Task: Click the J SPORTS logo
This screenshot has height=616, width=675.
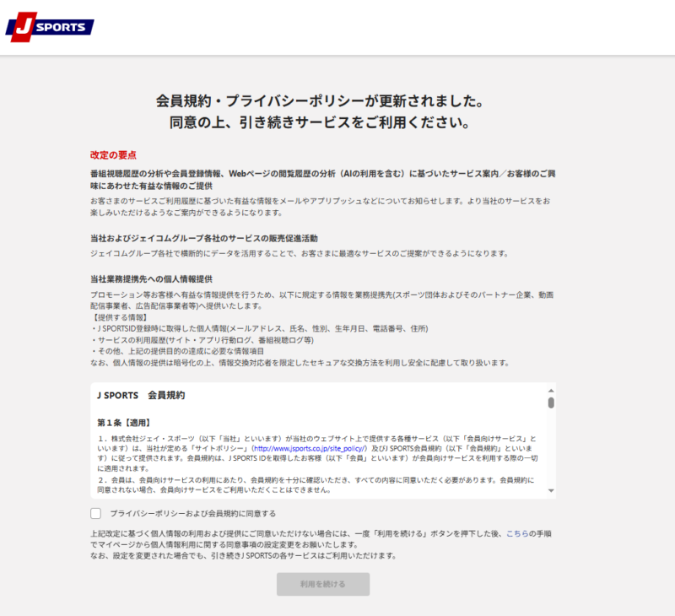Action: point(50,27)
